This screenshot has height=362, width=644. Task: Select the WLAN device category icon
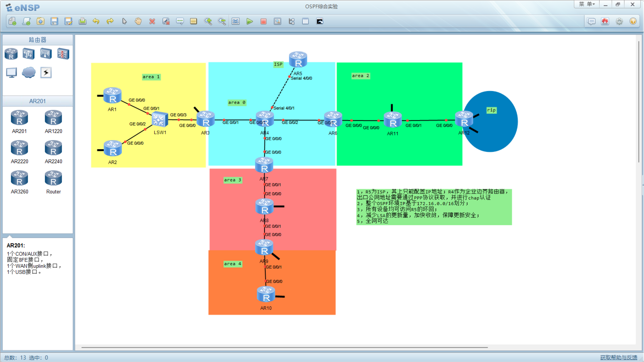click(46, 54)
